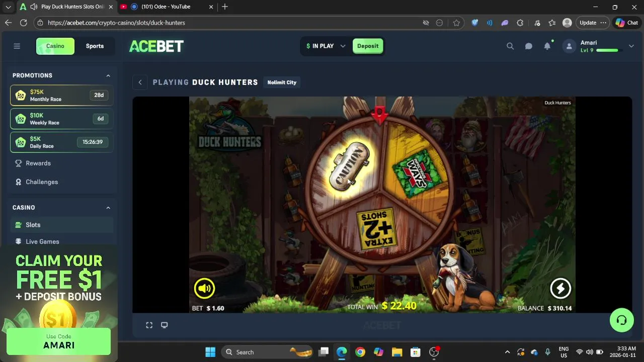
Task: Go back with the game page chevron
Action: (140, 82)
